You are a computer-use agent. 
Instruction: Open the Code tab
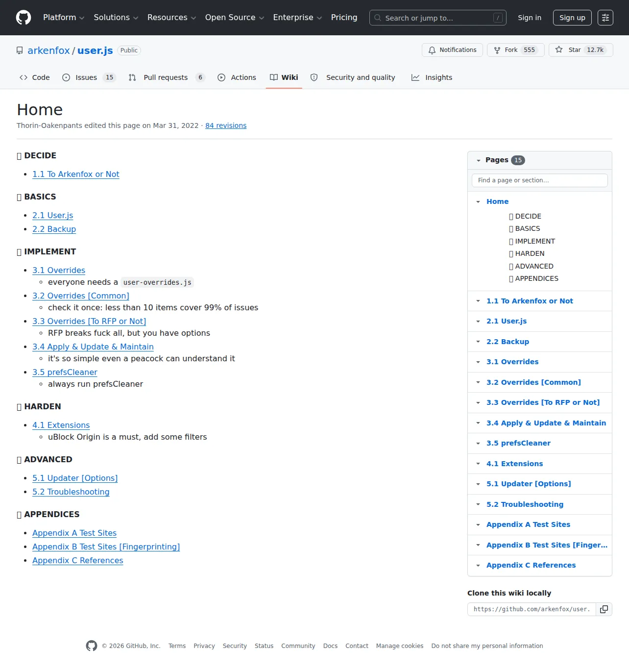34,77
